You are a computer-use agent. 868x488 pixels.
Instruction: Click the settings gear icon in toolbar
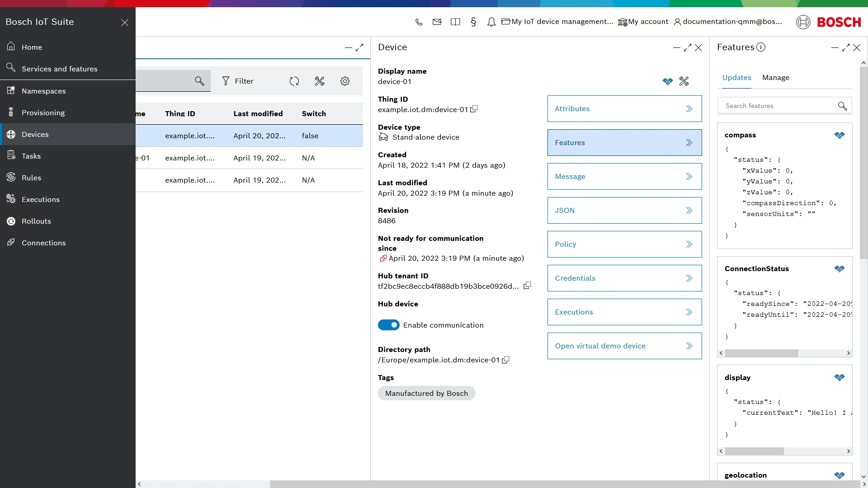(x=345, y=81)
